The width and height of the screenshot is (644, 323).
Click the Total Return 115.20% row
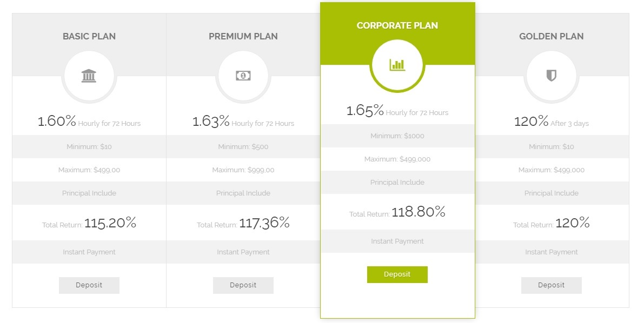[x=89, y=223]
